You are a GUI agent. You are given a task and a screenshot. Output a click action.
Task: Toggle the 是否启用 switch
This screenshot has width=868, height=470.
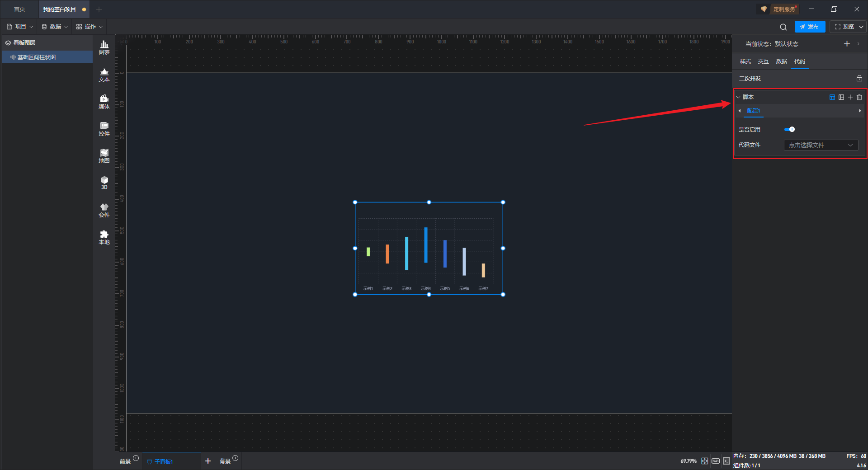(789, 129)
